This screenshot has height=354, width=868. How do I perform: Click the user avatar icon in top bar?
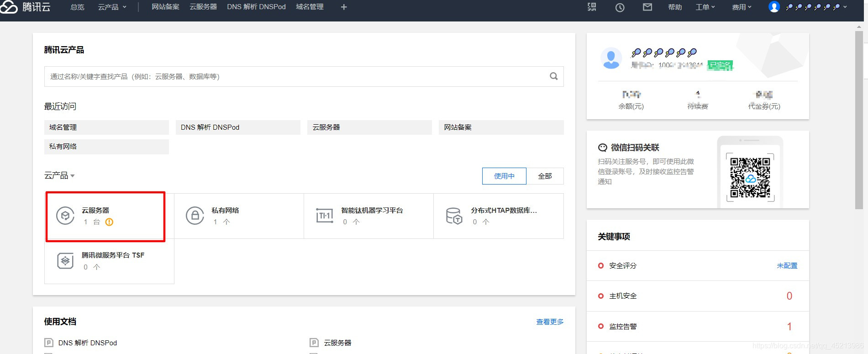point(774,7)
